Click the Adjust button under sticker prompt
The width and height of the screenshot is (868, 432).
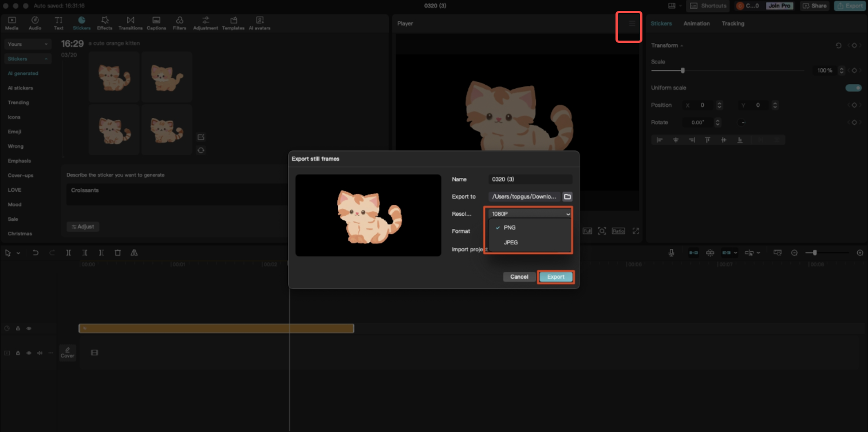83,227
